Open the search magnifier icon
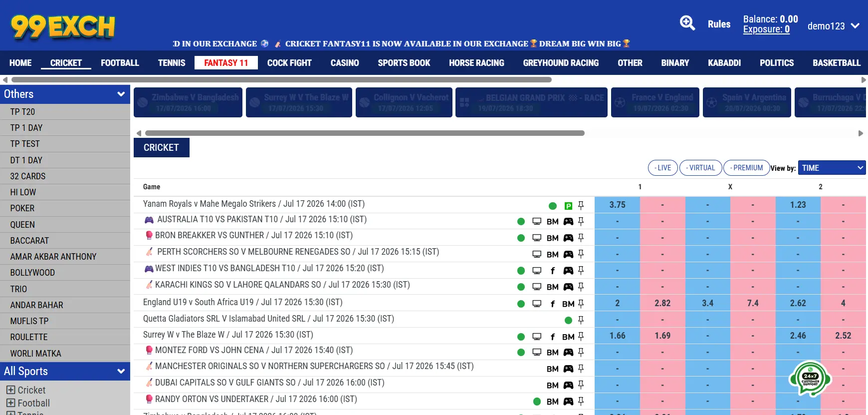This screenshot has height=415, width=868. pyautogui.click(x=687, y=23)
